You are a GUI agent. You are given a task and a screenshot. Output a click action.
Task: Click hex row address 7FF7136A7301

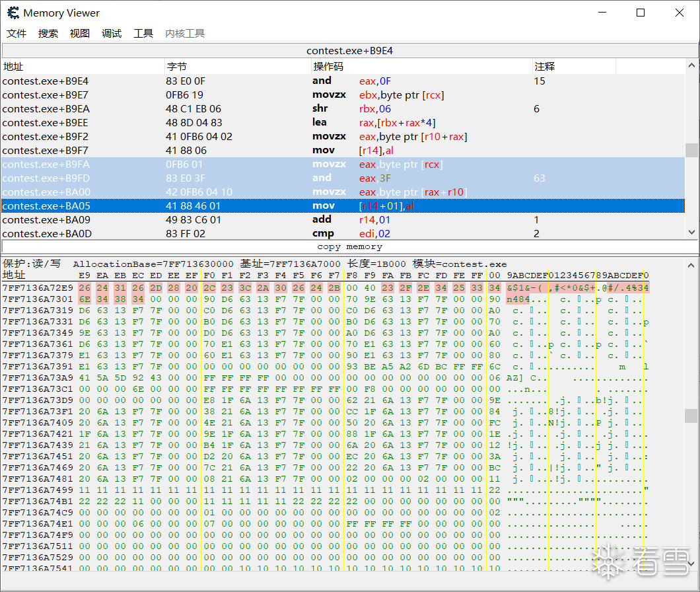click(38, 299)
